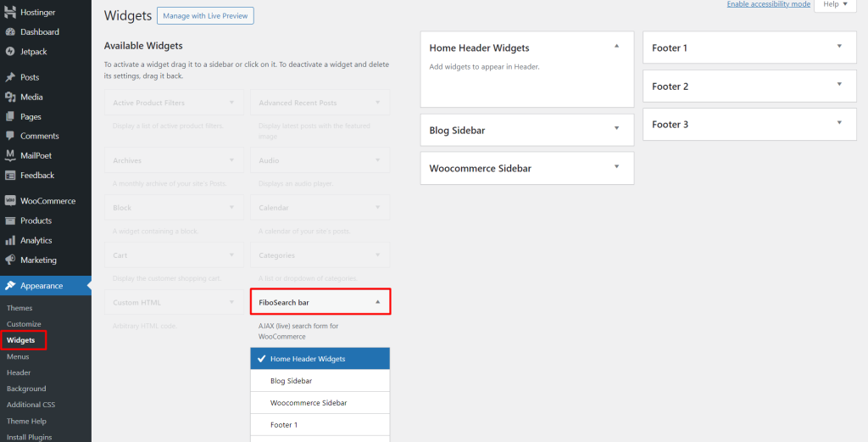
Task: Expand the Block widget arrow
Action: pyautogui.click(x=232, y=208)
